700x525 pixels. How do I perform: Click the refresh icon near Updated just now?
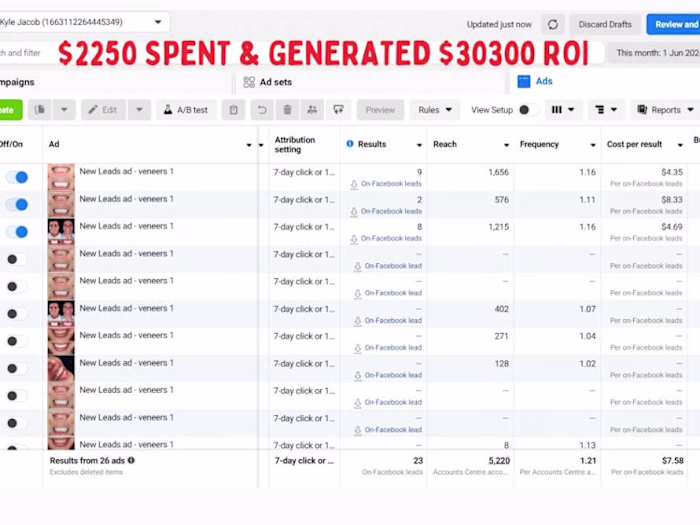[553, 24]
